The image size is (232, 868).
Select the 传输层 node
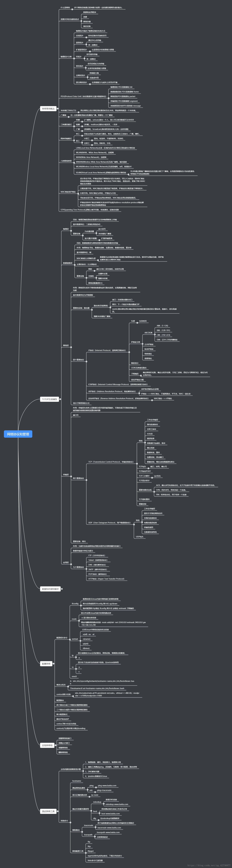click(x=66, y=474)
